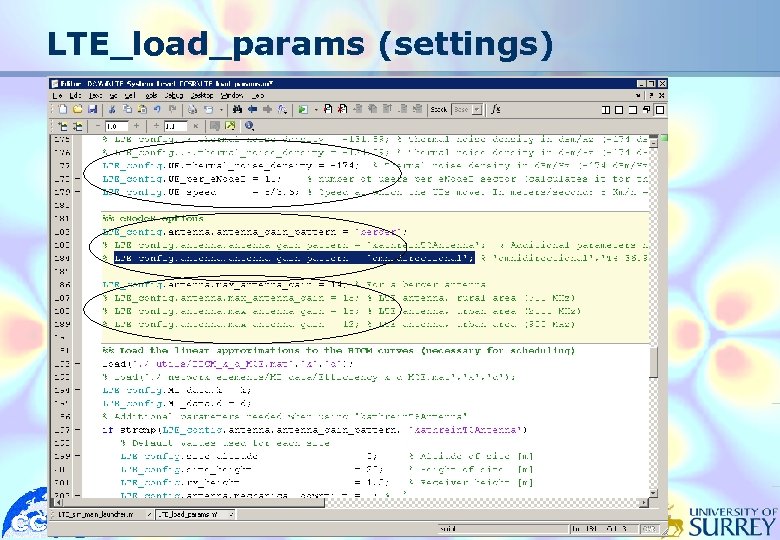Click the vertical scrollbar up arrow
Image resolution: width=780 pixels, height=540 pixels.
click(654, 142)
